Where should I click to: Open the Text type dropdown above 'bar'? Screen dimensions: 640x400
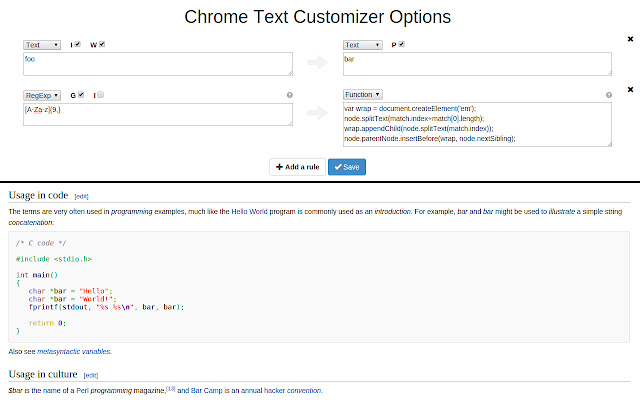pos(363,45)
